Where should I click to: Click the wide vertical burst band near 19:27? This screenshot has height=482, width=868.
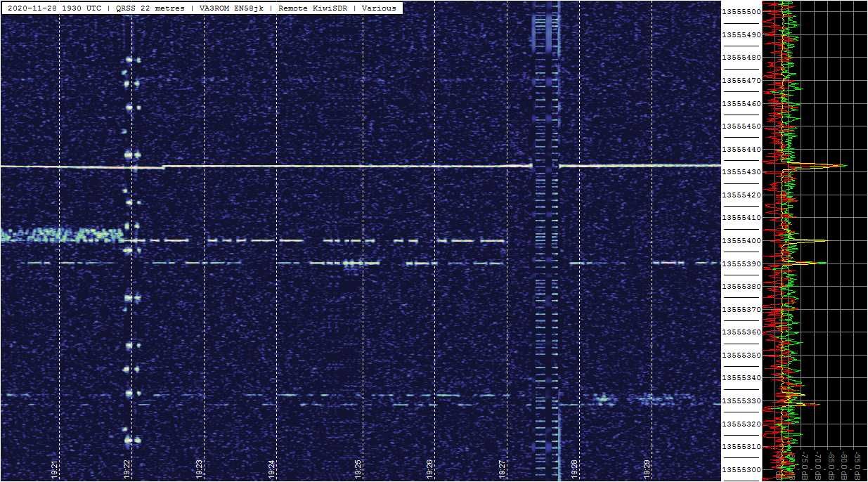(x=546, y=239)
